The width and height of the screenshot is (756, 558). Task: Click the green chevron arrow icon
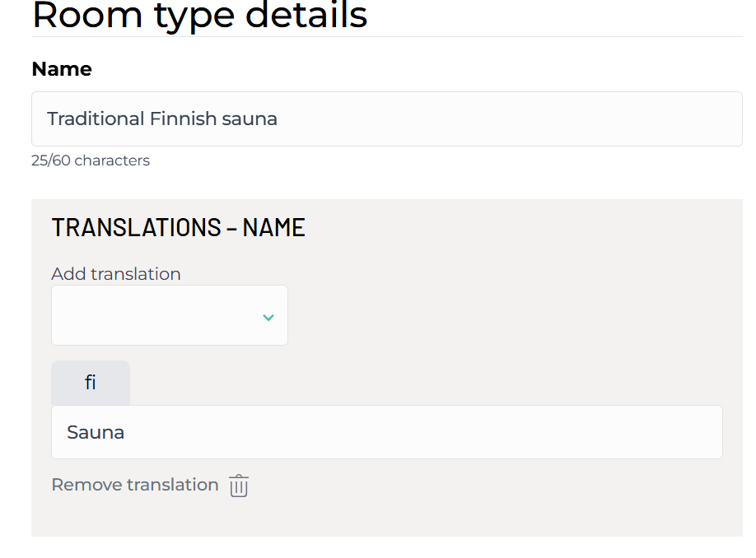point(268,317)
